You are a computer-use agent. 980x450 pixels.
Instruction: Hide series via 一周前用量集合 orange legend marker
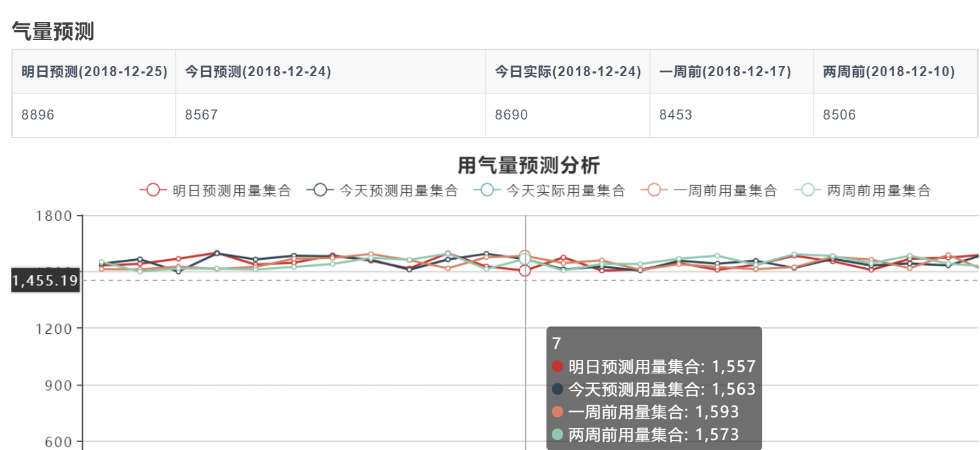[x=654, y=190]
